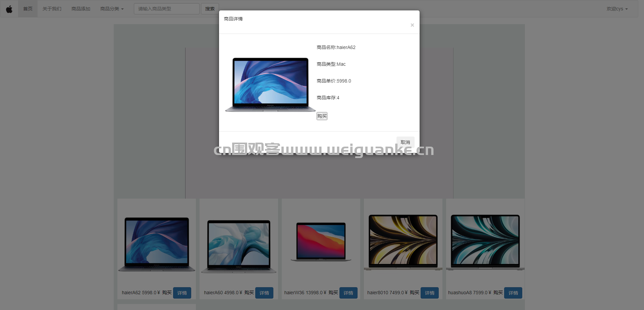This screenshot has width=644, height=310.
Task: Click the 商品详情 dialog title
Action: pos(233,19)
